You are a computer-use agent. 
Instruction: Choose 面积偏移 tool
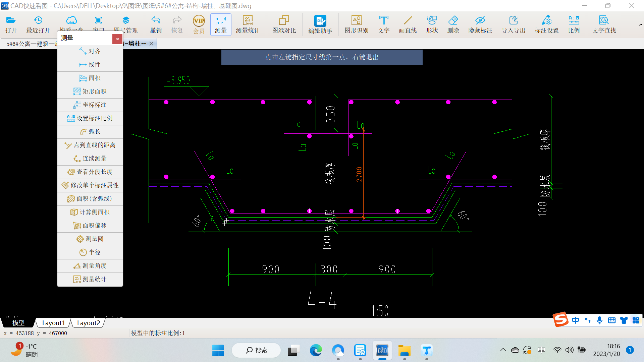point(90,226)
